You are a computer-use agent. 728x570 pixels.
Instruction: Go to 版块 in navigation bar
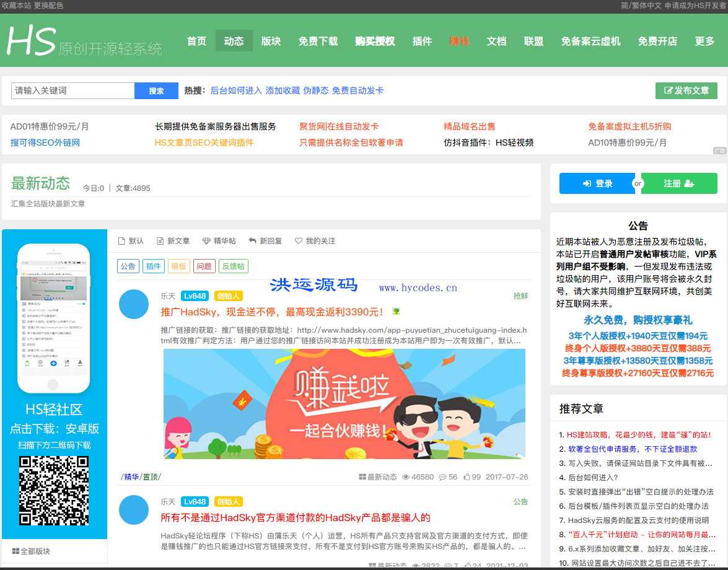click(271, 41)
